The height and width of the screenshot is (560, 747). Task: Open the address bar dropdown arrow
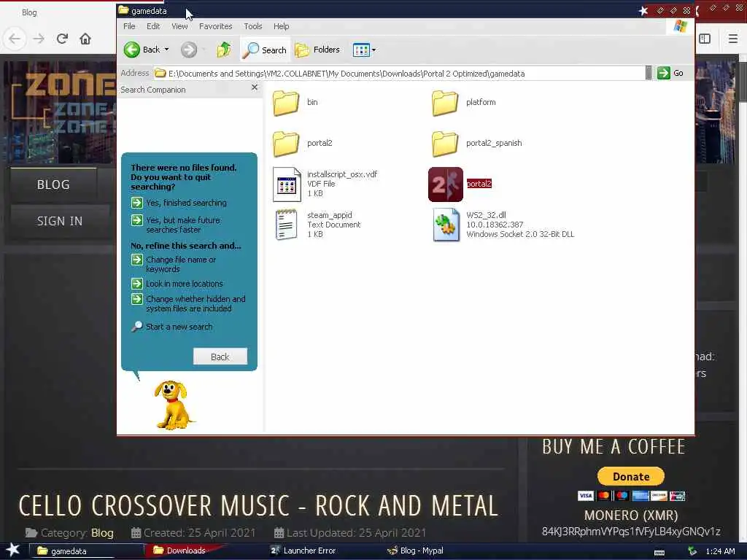649,73
